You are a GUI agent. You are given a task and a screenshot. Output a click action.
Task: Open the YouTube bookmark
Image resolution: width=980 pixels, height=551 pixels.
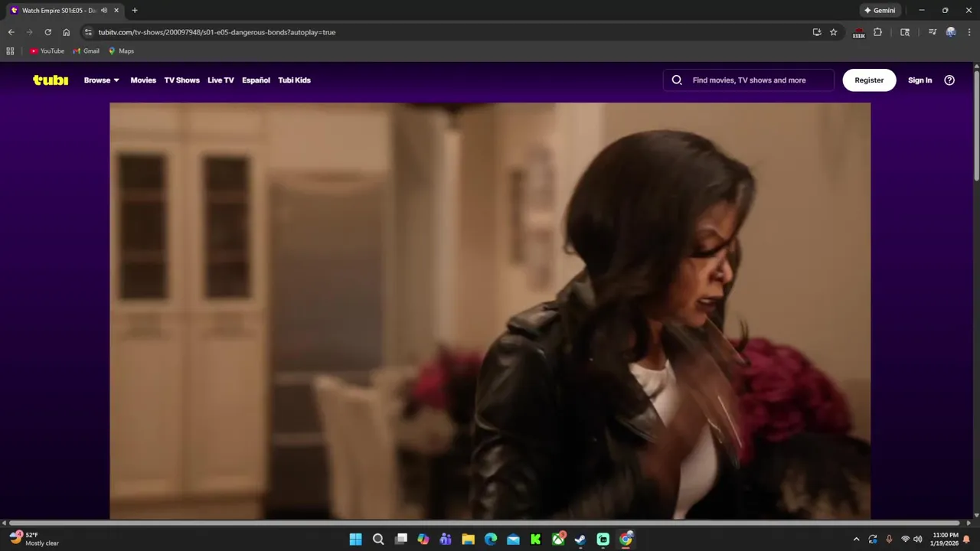pos(47,51)
